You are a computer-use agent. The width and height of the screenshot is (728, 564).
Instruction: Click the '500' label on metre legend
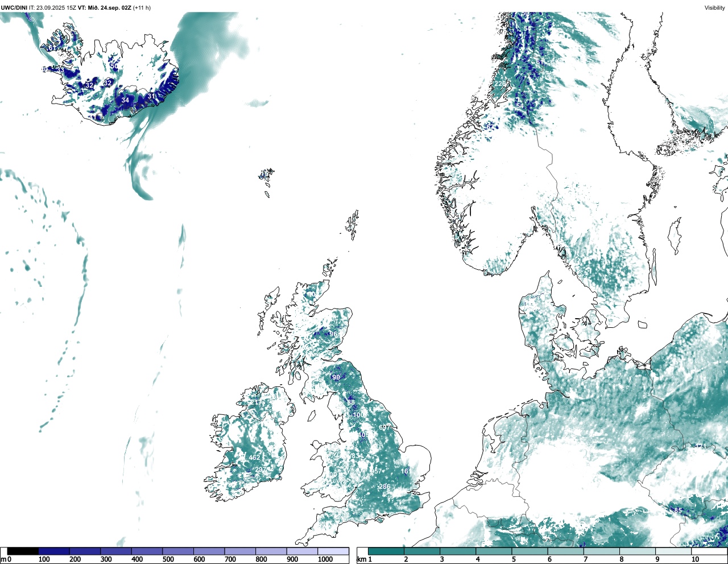click(168, 559)
